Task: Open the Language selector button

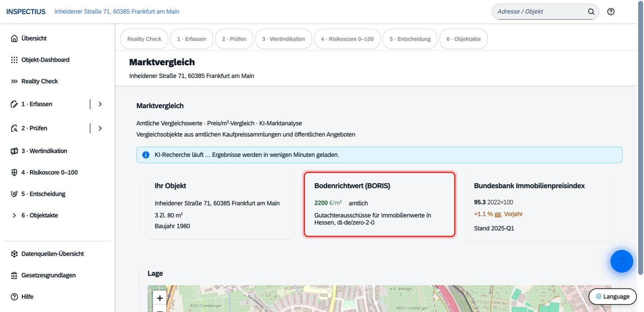Action: [613, 296]
